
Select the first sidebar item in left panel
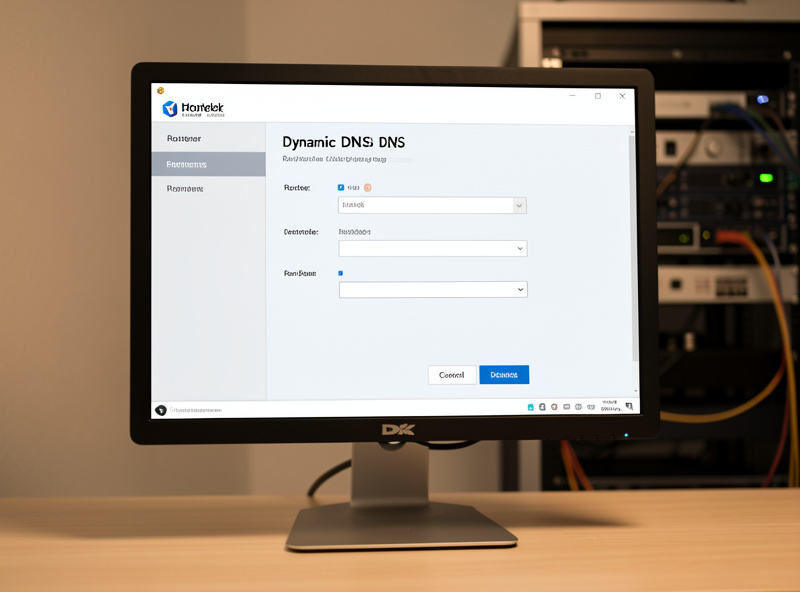(209, 138)
